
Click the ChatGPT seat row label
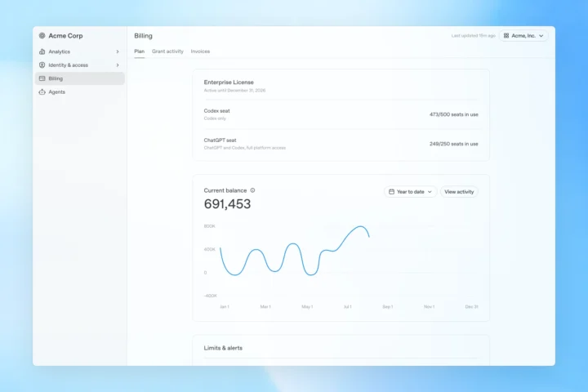pos(220,140)
